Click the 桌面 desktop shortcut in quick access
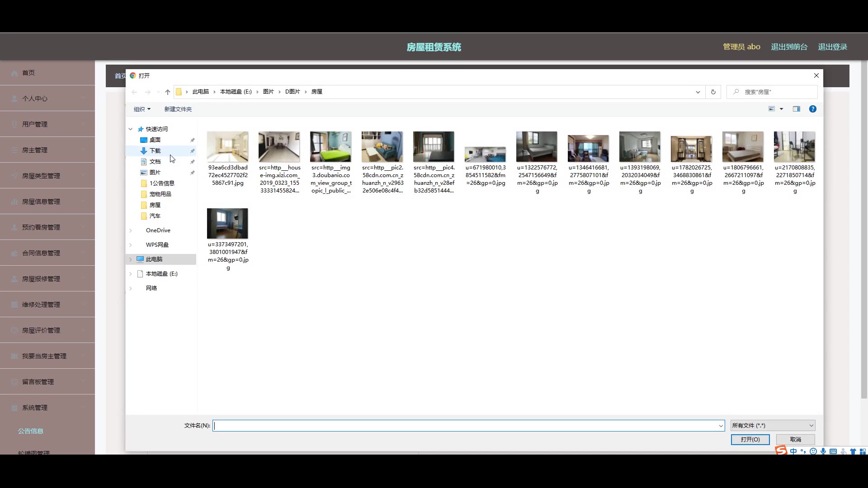Image resolution: width=868 pixels, height=488 pixels. [155, 140]
